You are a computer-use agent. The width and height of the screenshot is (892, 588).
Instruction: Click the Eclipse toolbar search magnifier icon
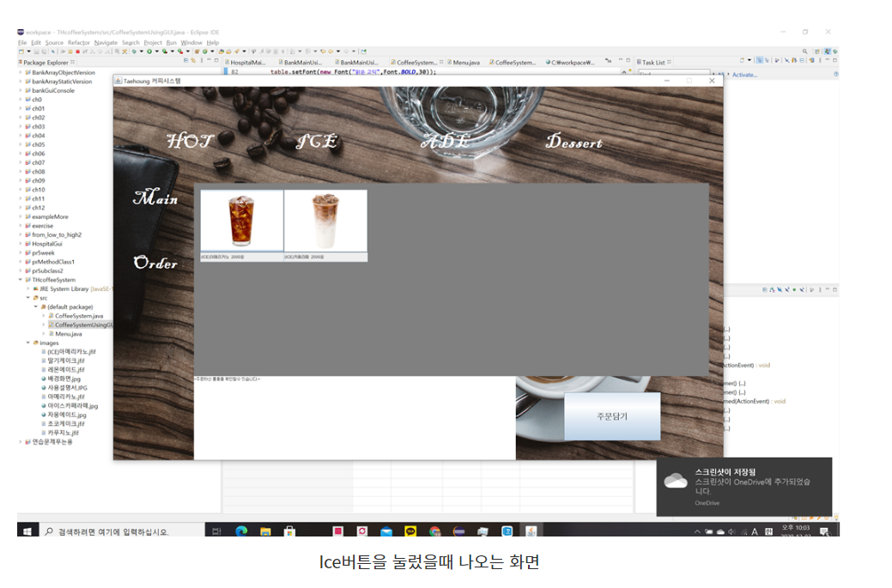805,52
